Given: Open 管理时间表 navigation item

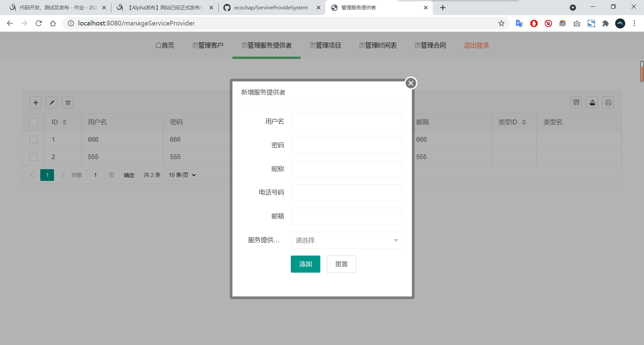Looking at the screenshot, I should coord(378,45).
